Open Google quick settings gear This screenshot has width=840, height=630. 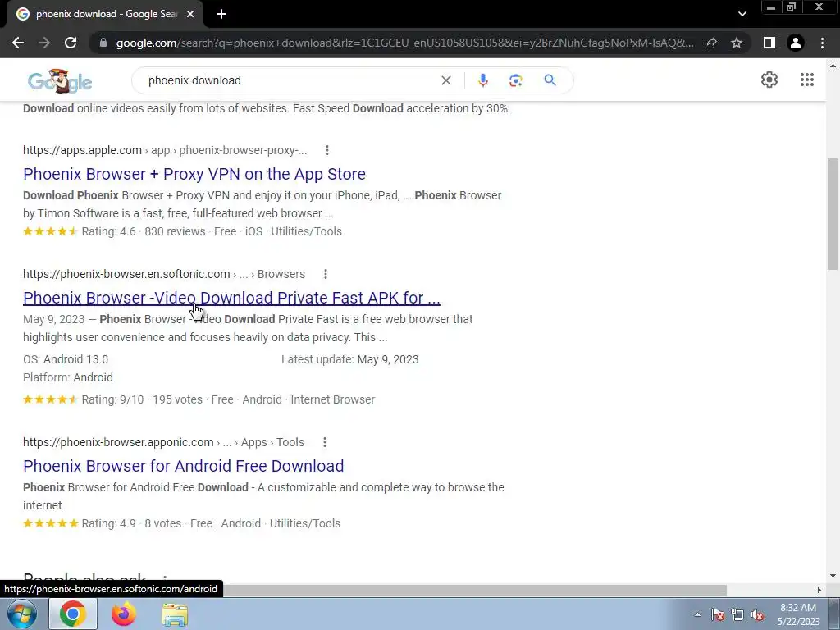(769, 80)
